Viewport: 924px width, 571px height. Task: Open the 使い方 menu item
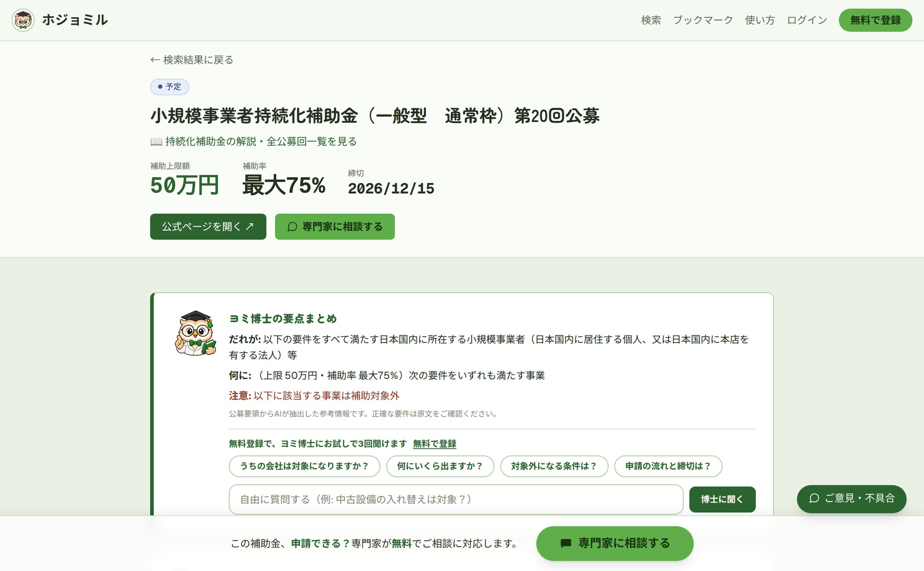760,20
